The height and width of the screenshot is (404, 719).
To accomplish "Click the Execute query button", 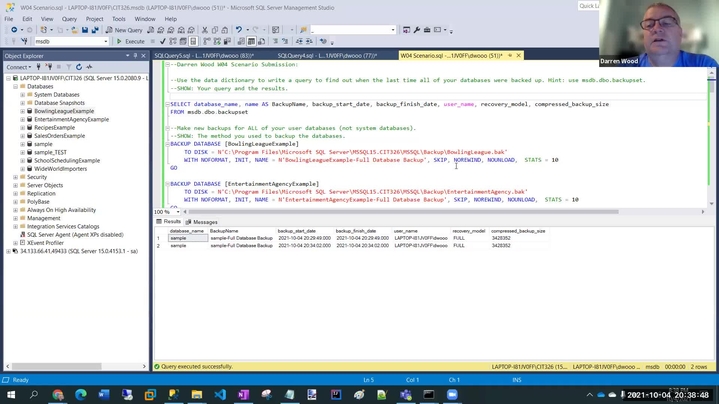I will coord(130,42).
